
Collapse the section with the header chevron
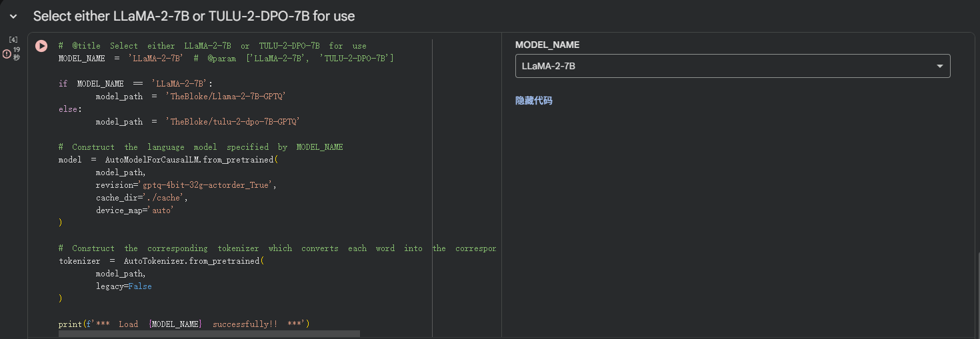click(13, 16)
